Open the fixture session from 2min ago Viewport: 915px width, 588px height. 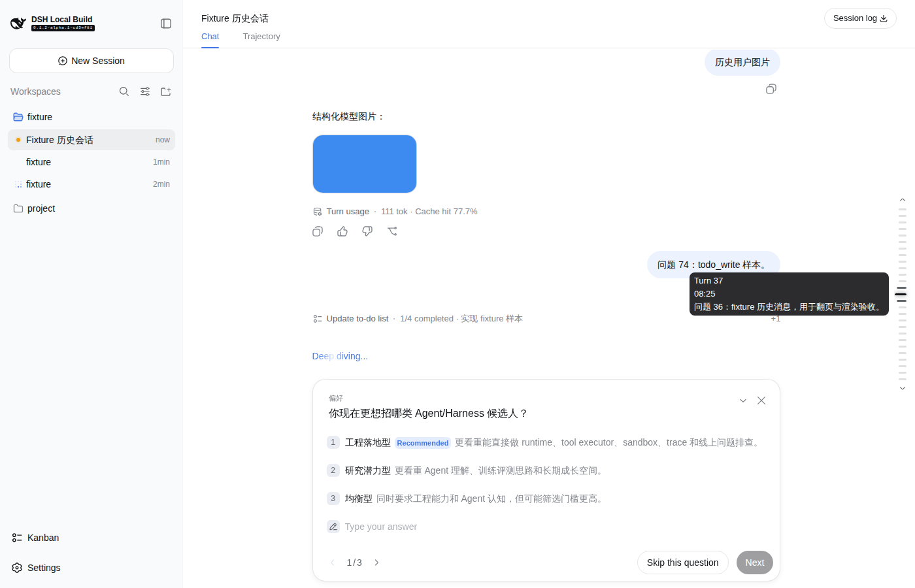[91, 184]
